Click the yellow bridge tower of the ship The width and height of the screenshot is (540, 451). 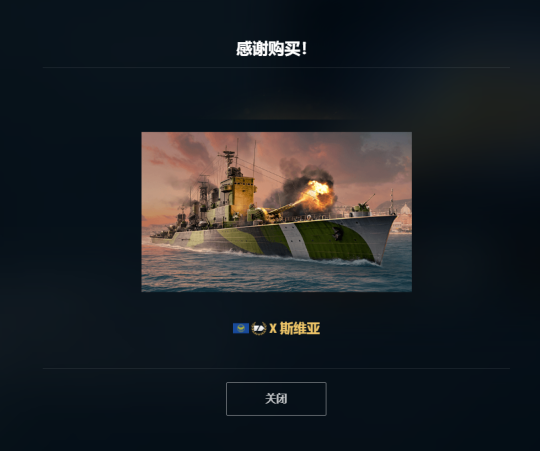click(x=241, y=195)
